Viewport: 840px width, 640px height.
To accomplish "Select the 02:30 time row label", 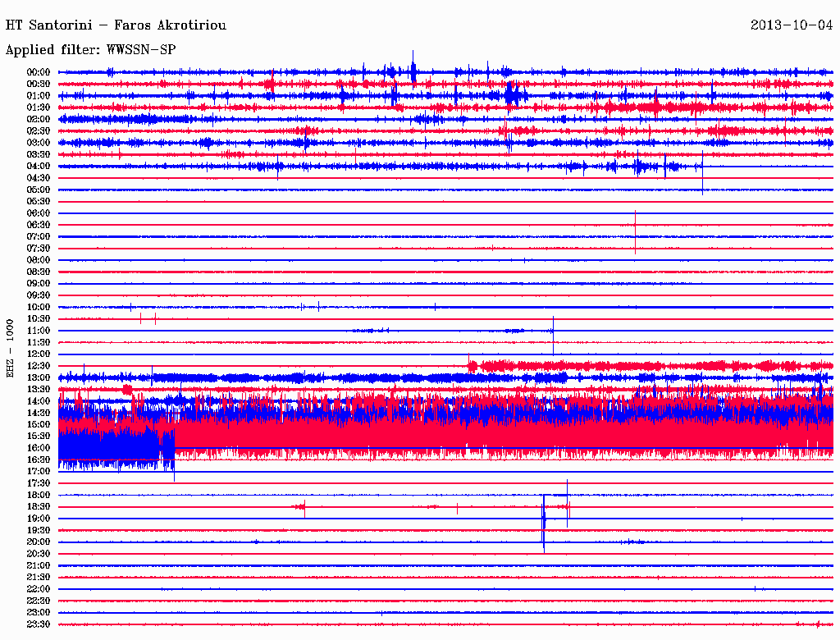I will 39,131.
